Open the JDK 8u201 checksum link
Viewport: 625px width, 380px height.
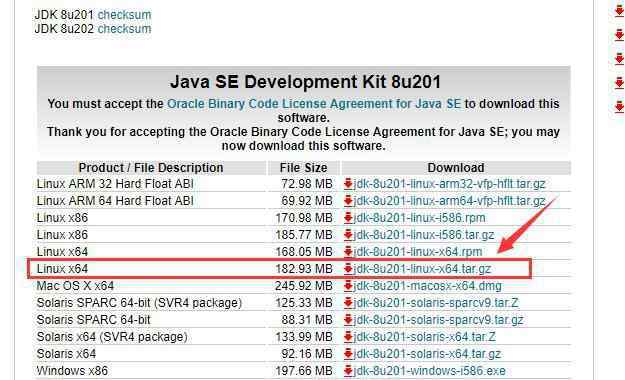pyautogui.click(x=124, y=15)
